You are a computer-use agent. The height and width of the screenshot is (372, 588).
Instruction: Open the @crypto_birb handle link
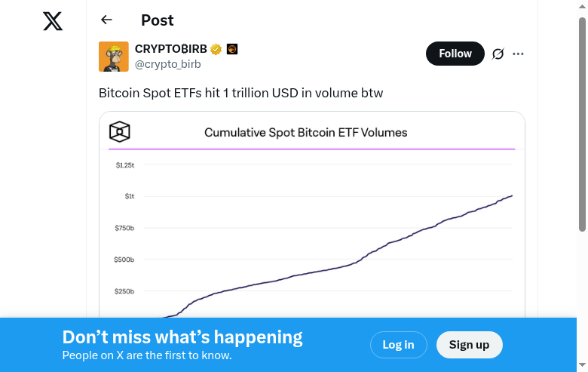pos(168,65)
